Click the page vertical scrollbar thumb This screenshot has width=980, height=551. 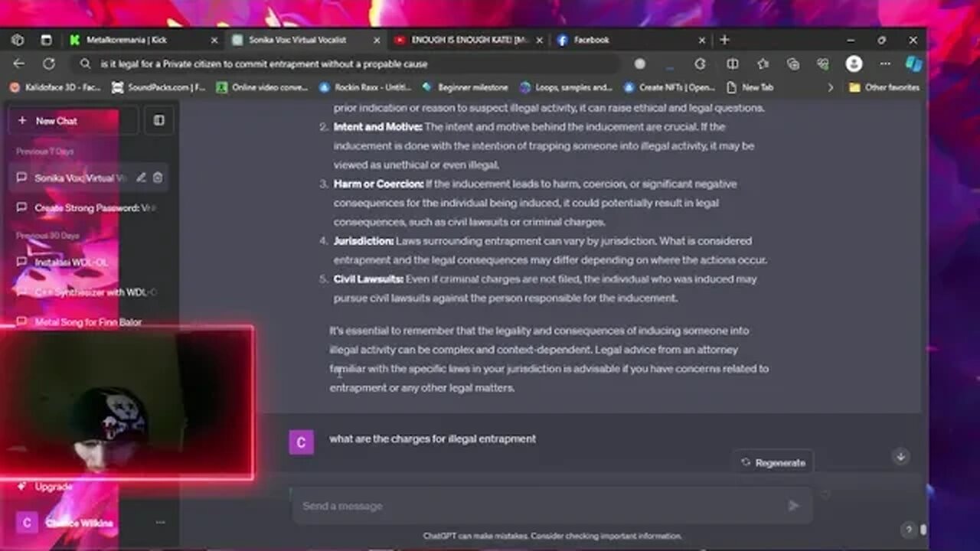coord(923,529)
